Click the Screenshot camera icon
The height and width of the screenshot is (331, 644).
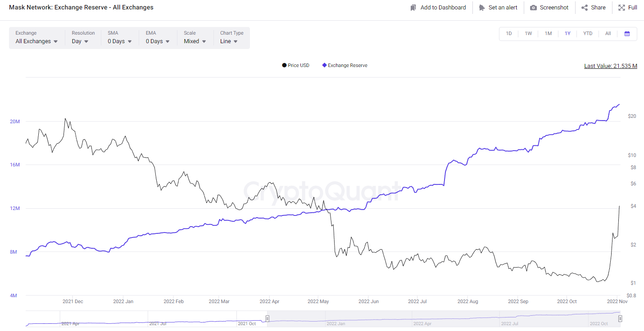tap(533, 8)
